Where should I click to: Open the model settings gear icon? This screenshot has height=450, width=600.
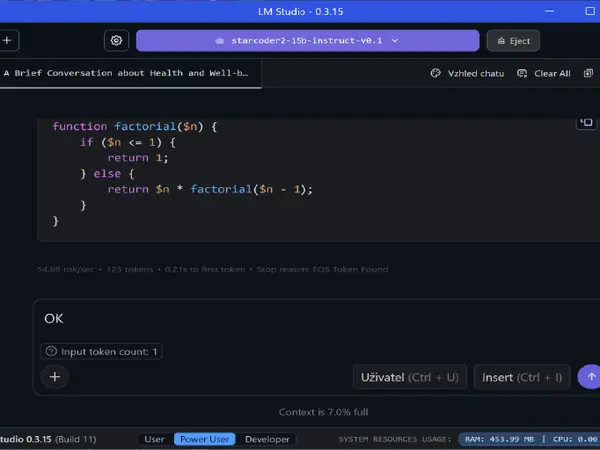point(116,40)
